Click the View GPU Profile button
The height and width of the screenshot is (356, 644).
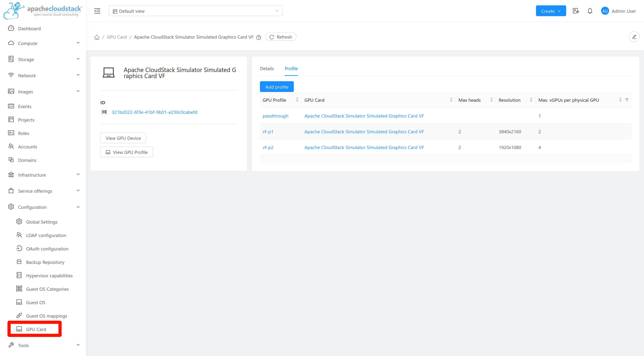126,152
